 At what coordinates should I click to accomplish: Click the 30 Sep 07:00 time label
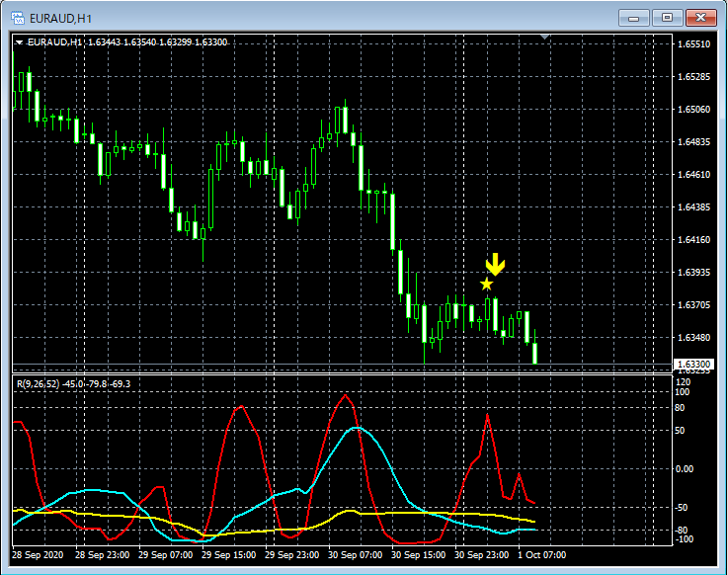tap(356, 555)
